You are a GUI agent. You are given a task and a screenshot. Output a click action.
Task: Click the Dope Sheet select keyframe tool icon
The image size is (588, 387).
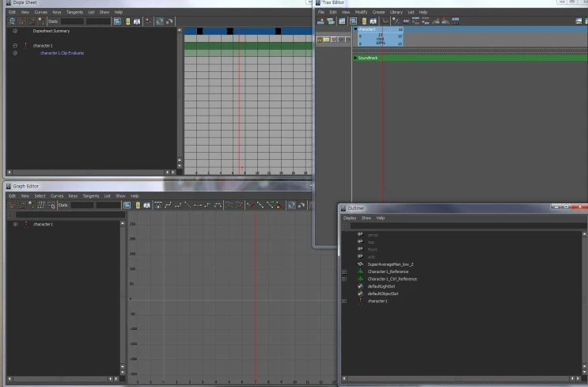pos(12,21)
